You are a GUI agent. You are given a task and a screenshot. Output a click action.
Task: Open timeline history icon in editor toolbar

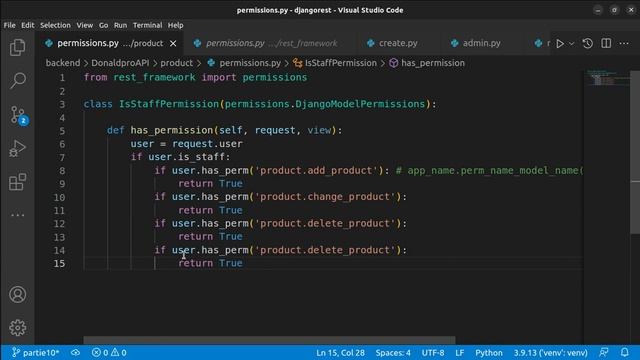click(x=587, y=43)
